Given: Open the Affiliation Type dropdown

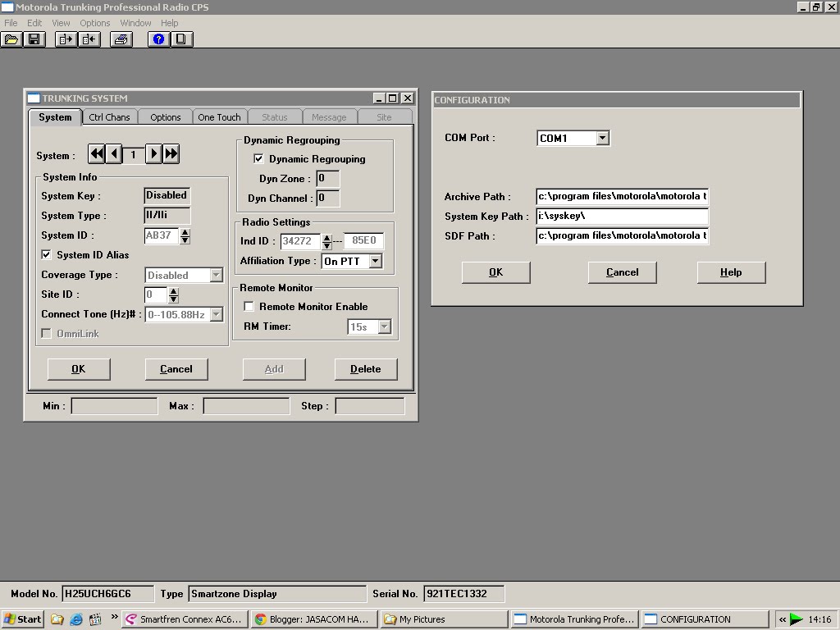Looking at the screenshot, I should [x=376, y=262].
